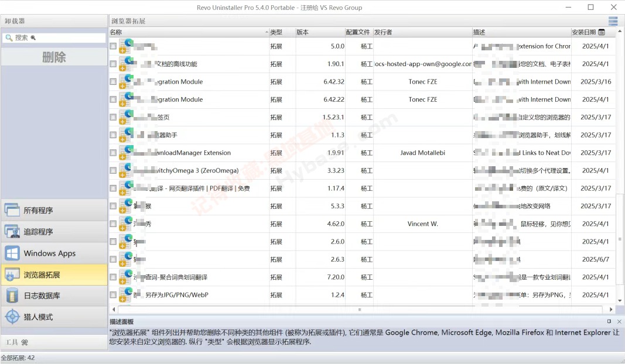This screenshot has height=364, width=625.
Task: Check the box for version 5.0.0 extension
Action: point(113,46)
